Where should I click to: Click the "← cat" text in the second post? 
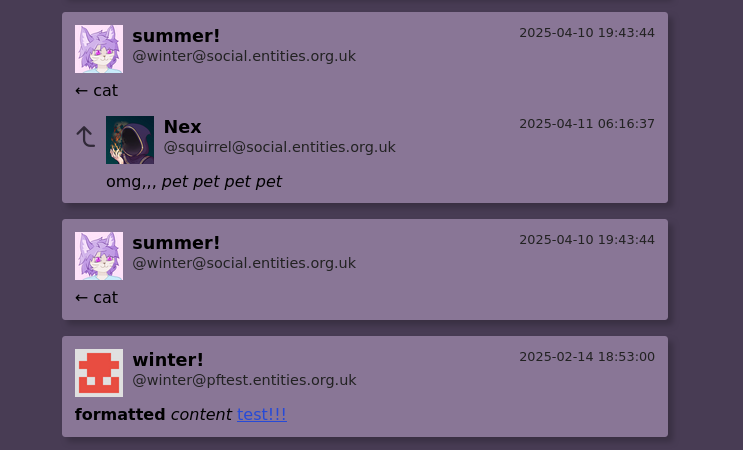97,298
